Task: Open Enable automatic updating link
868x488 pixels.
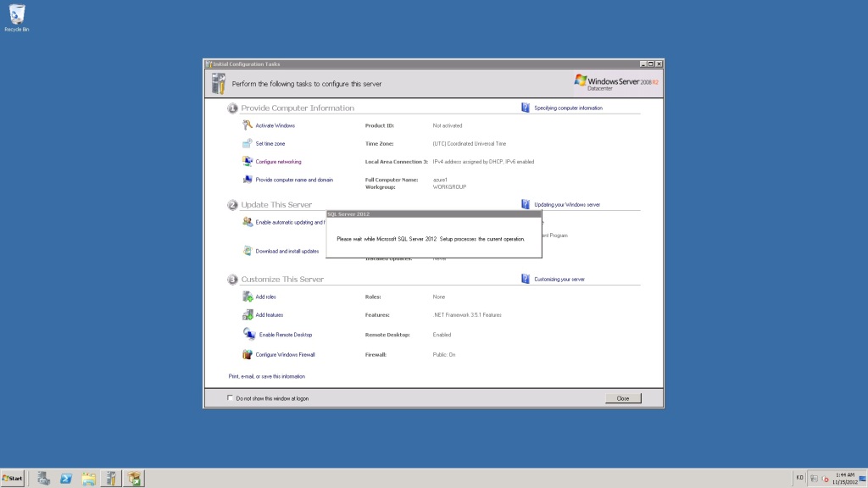Action: (x=290, y=223)
